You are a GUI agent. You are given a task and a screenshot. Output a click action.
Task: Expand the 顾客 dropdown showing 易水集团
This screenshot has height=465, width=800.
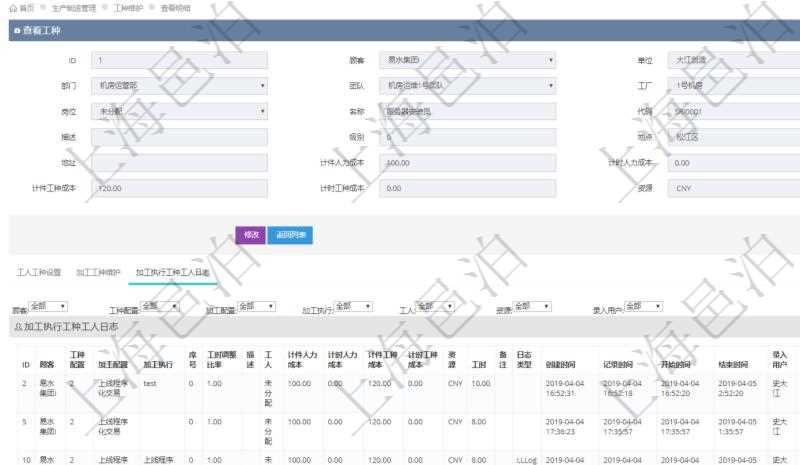(468, 60)
